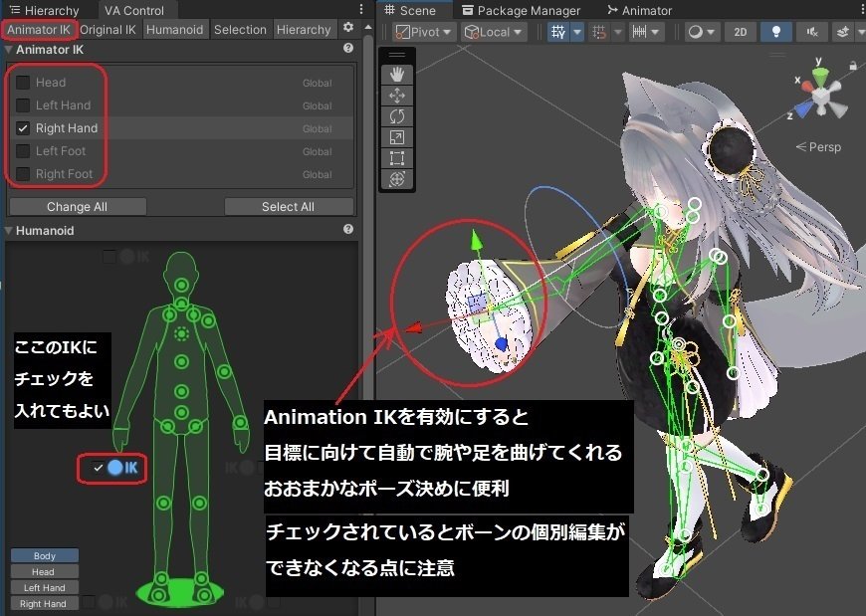Click the Body view button
Viewport: 866px width, 616px height.
[45, 556]
